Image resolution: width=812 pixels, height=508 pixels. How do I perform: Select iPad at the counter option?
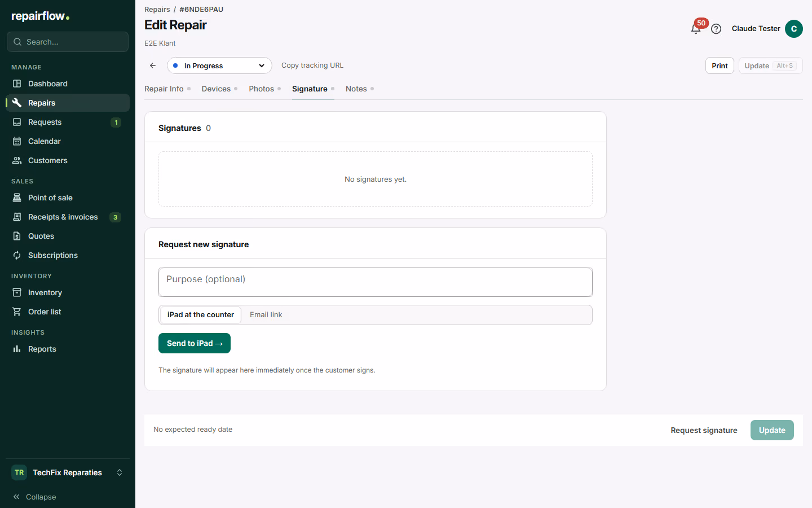pyautogui.click(x=201, y=315)
